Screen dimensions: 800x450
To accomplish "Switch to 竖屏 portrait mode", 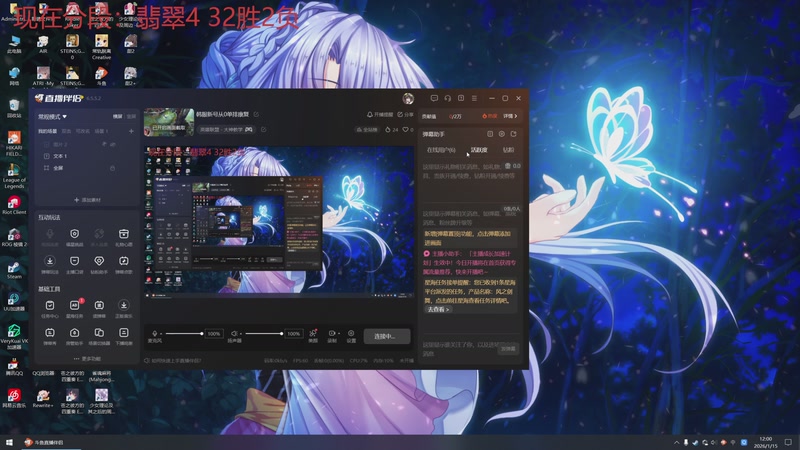I will click(131, 116).
